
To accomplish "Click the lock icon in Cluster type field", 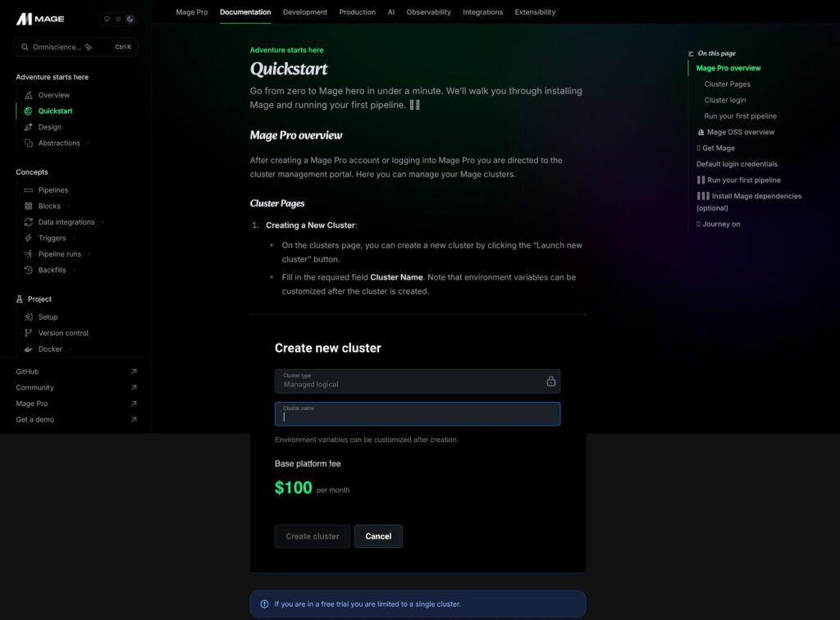I will (550, 381).
